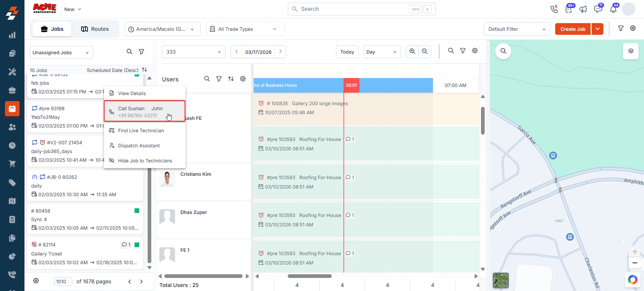Open the shopping cart sidebar icon
This screenshot has height=291, width=644.
click(12, 164)
